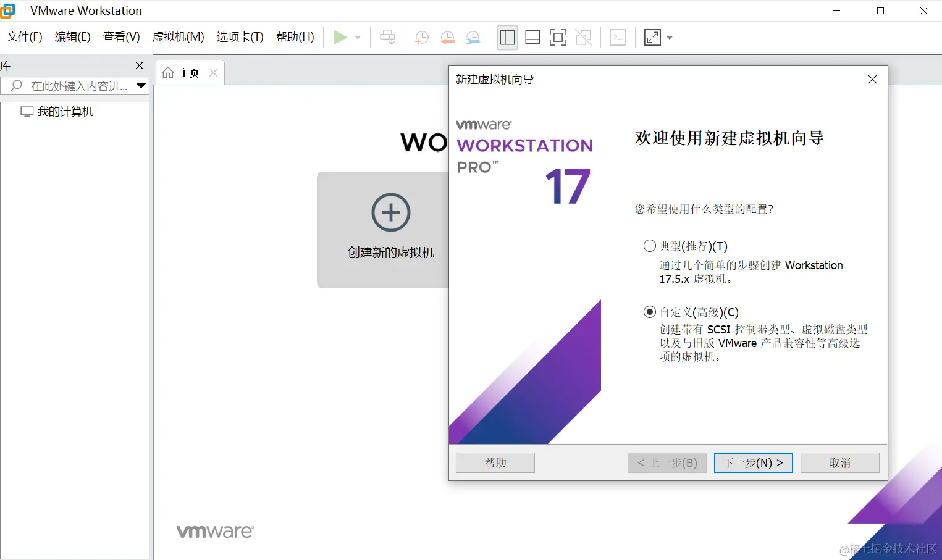
Task: Click the stretch guest display icon
Action: [652, 37]
